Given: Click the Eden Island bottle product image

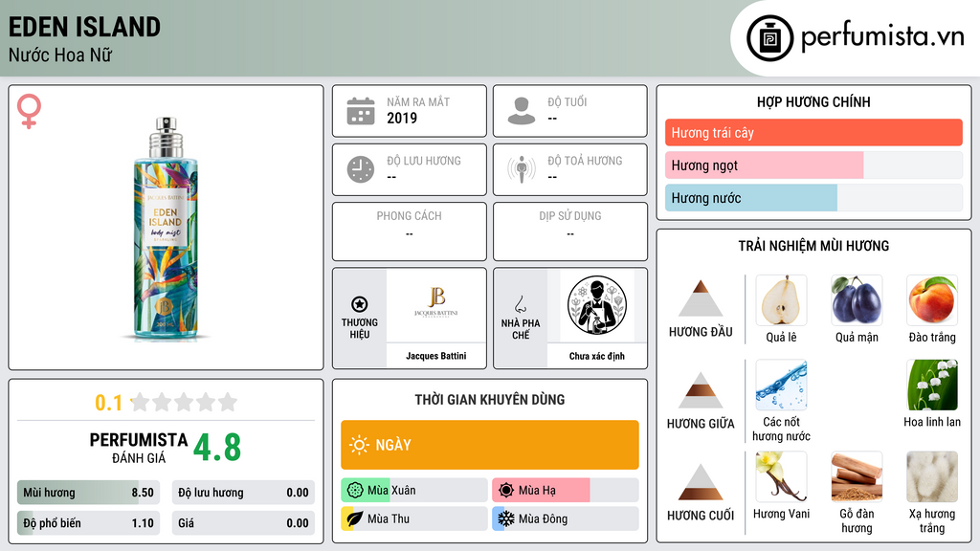Looking at the screenshot, I should (166, 229).
